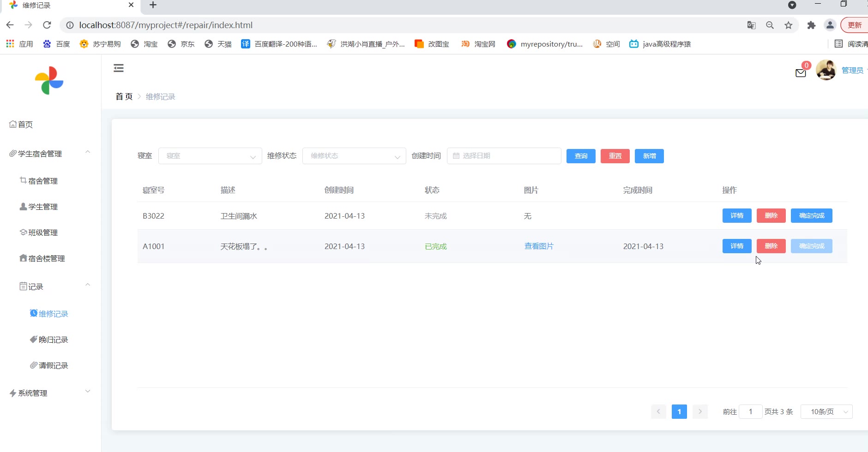The image size is (868, 452).
Task: Click the blue 查询 search button
Action: point(581,156)
